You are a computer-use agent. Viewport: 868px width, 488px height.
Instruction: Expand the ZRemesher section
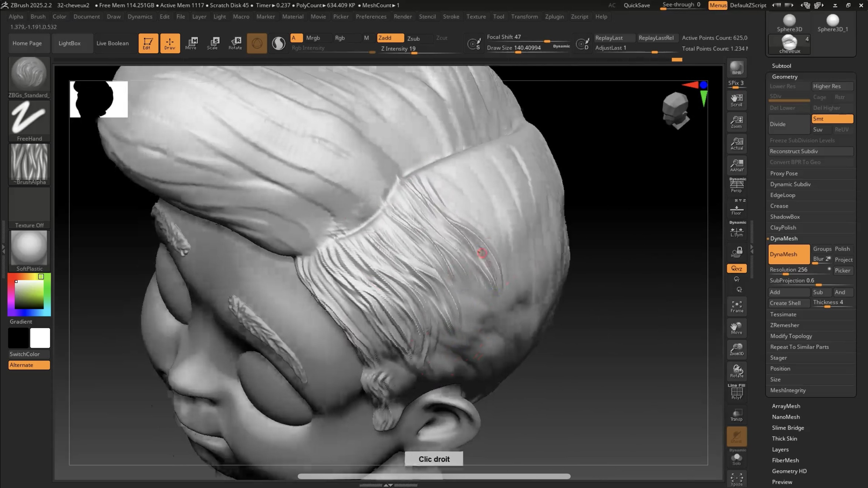pos(784,325)
